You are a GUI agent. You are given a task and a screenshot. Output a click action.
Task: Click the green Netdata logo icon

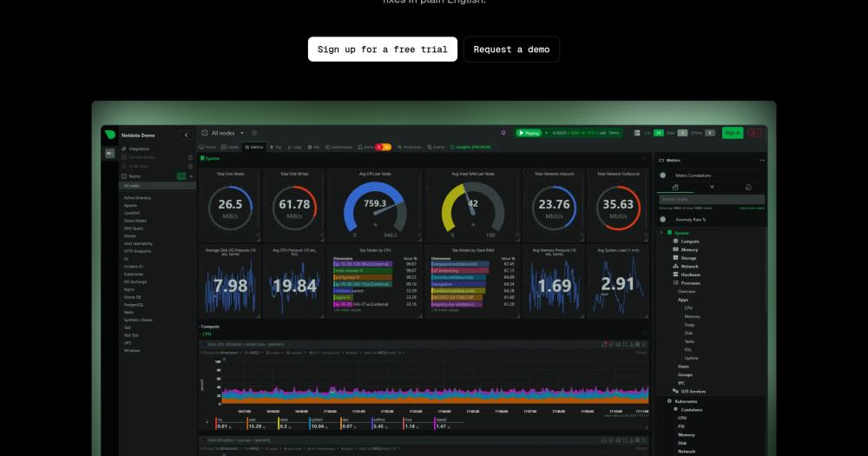click(110, 135)
